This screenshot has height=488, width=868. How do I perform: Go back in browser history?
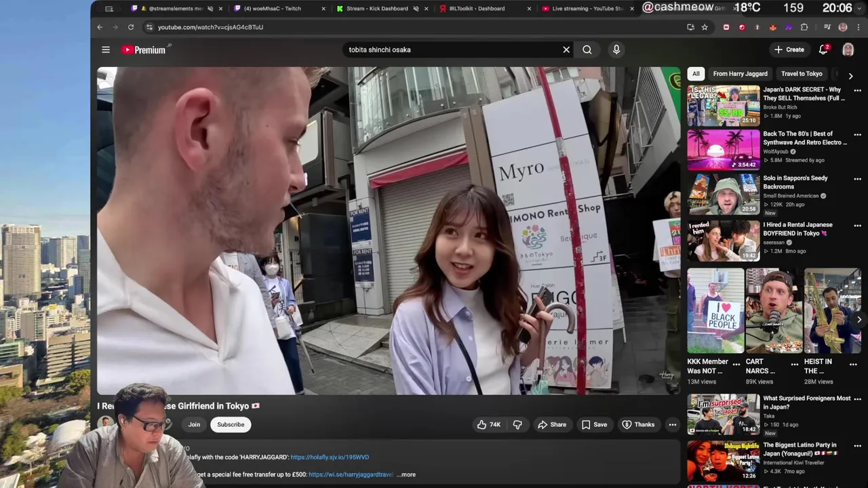[100, 27]
